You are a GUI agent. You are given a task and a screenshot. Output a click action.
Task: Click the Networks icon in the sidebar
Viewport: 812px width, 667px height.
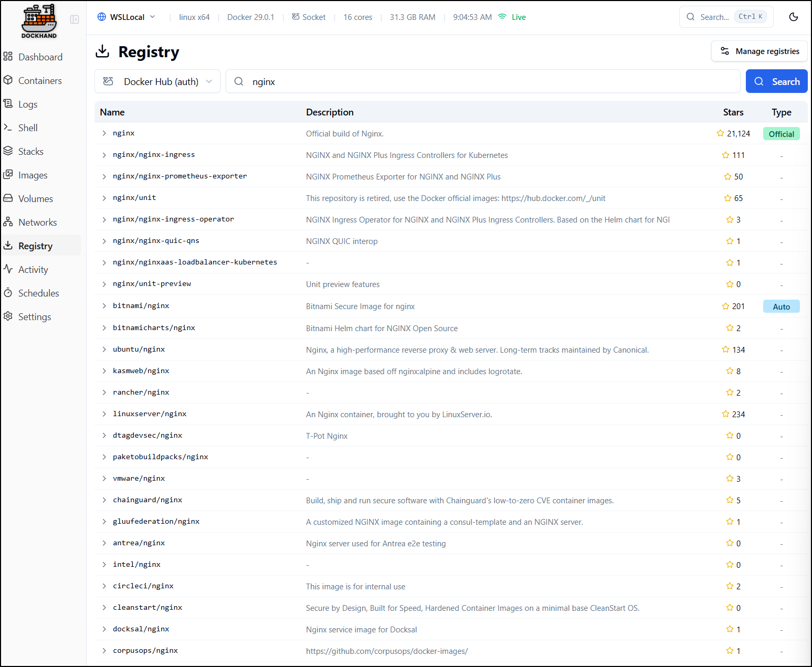(x=8, y=222)
